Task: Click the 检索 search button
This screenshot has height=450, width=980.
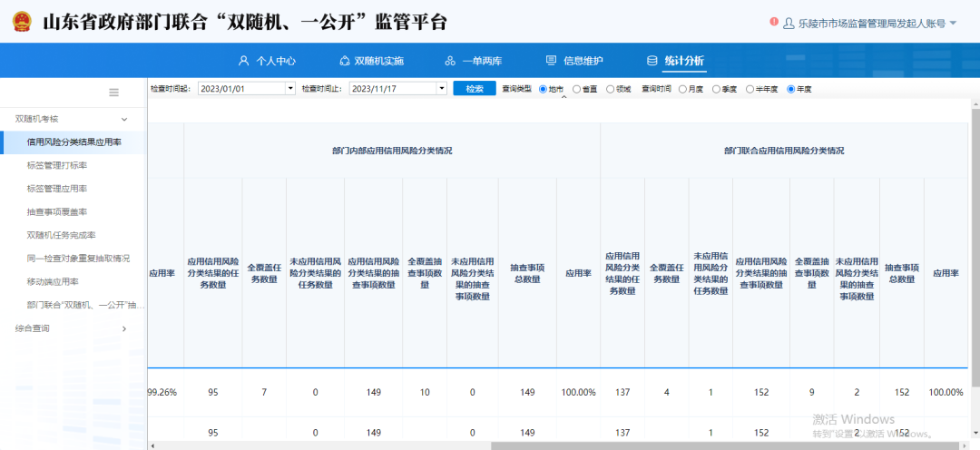Action: 475,89
